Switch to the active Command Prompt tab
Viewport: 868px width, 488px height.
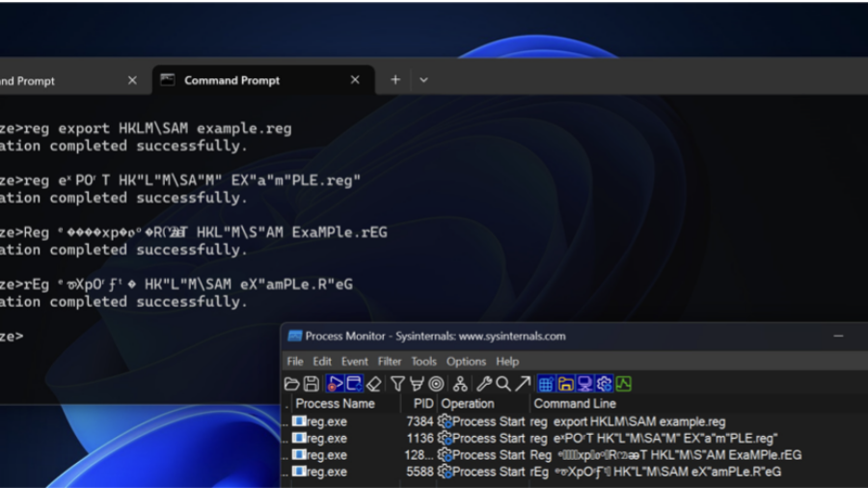263,80
